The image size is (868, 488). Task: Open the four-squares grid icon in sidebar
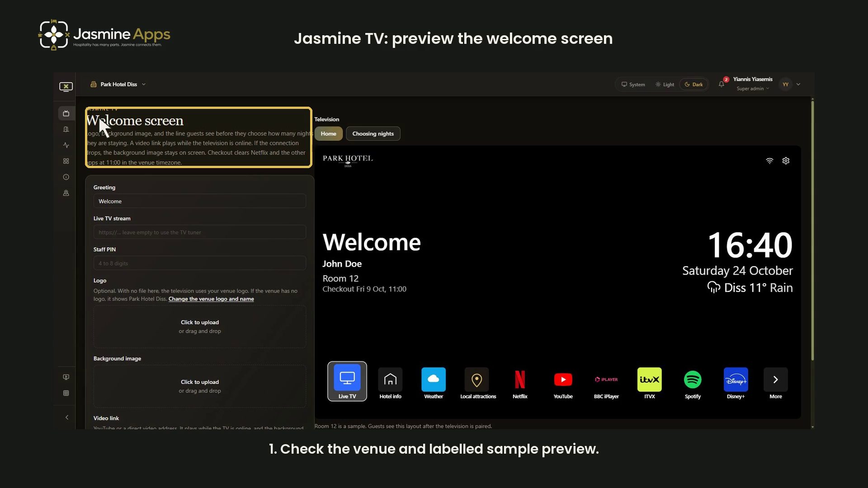(66, 161)
